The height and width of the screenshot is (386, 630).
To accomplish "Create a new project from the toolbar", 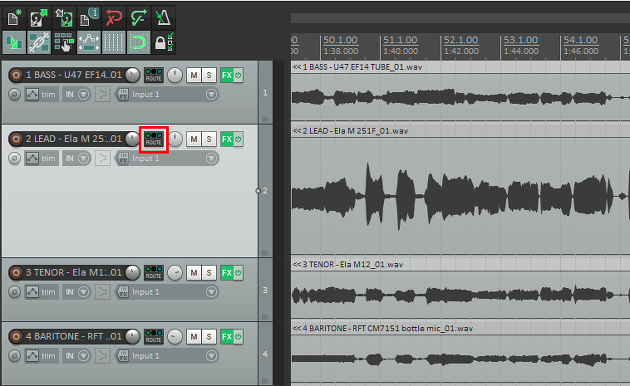I will 14,18.
